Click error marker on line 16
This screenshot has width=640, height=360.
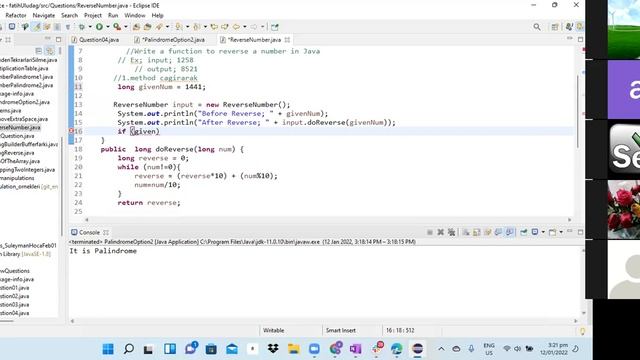71,131
